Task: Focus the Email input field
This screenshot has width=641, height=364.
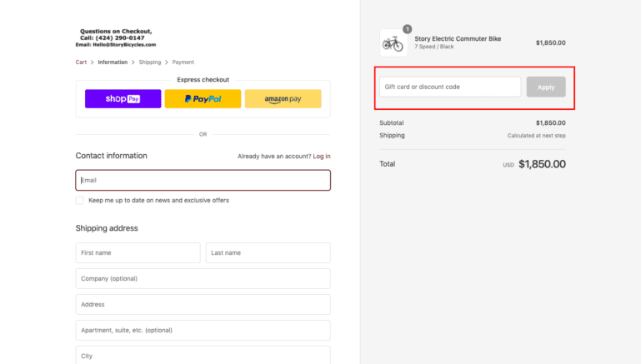Action: [203, 180]
